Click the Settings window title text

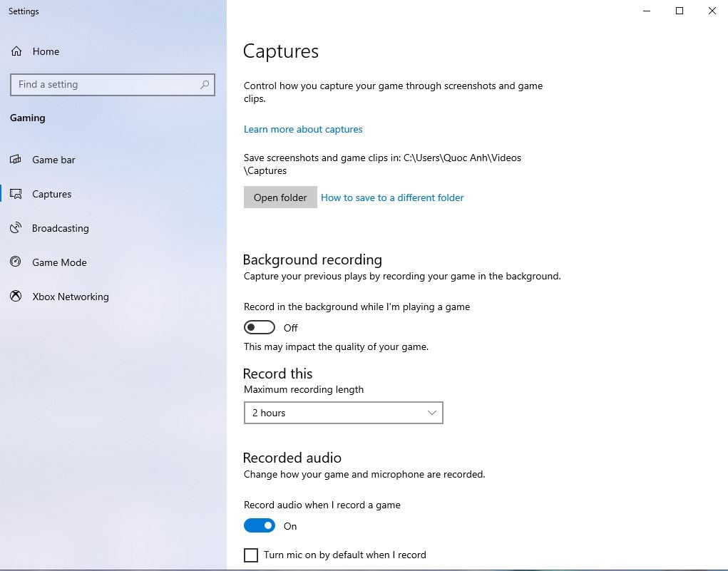coord(24,11)
